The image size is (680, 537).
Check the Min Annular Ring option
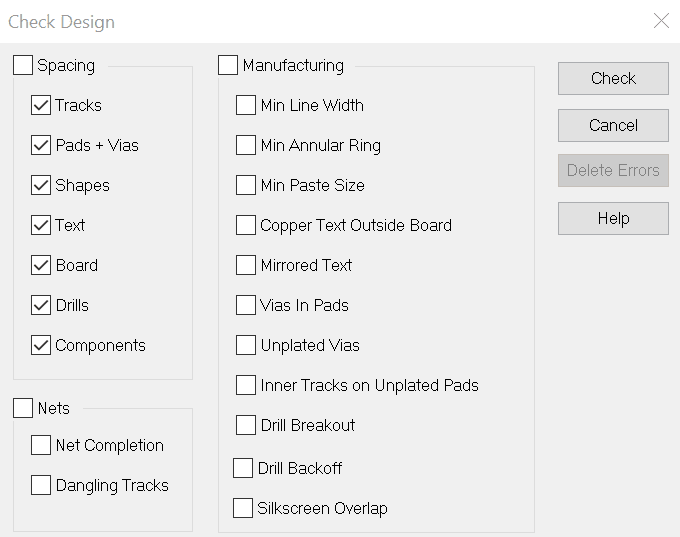click(x=246, y=145)
